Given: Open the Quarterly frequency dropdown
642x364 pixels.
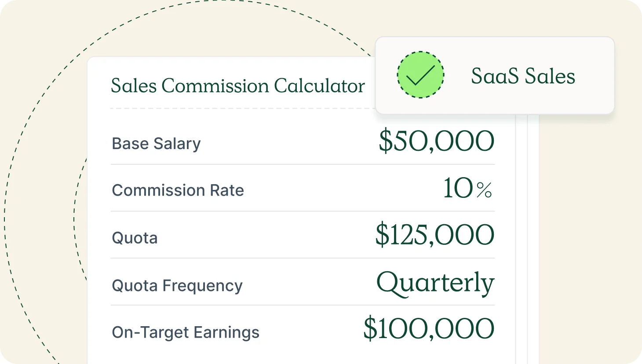Looking at the screenshot, I should click(x=435, y=284).
